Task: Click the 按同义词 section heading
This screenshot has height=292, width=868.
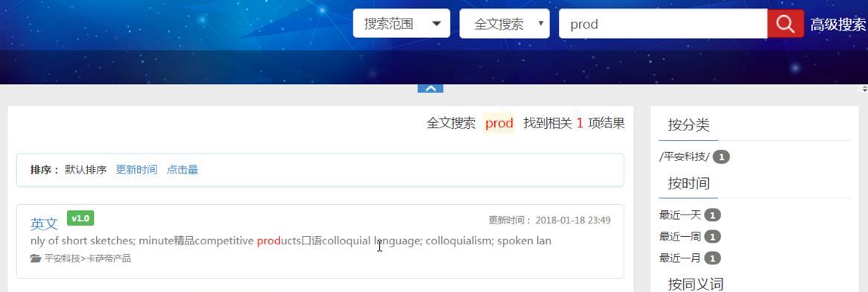Action: (696, 285)
